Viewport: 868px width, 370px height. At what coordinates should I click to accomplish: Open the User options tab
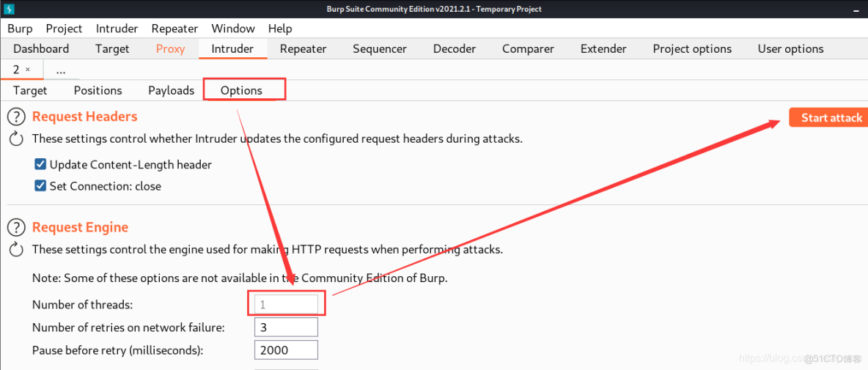pyautogui.click(x=790, y=48)
